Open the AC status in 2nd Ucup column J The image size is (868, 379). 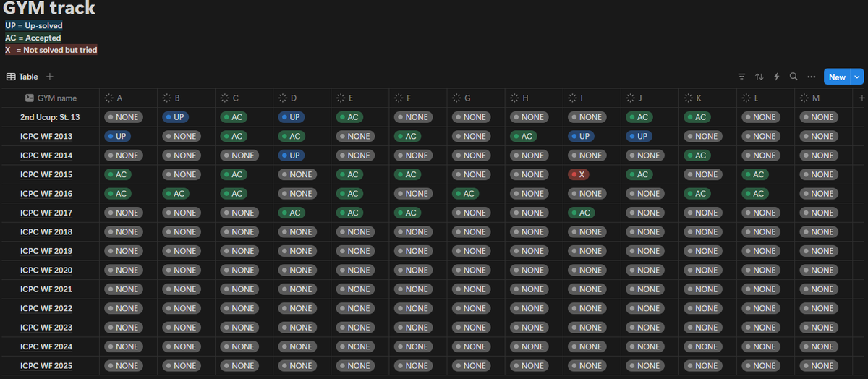[x=639, y=116]
